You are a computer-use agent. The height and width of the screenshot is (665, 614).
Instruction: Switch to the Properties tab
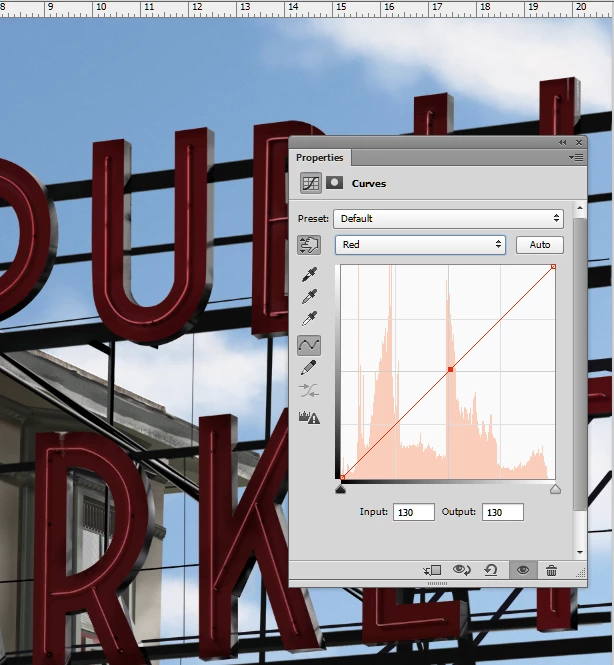[x=319, y=158]
